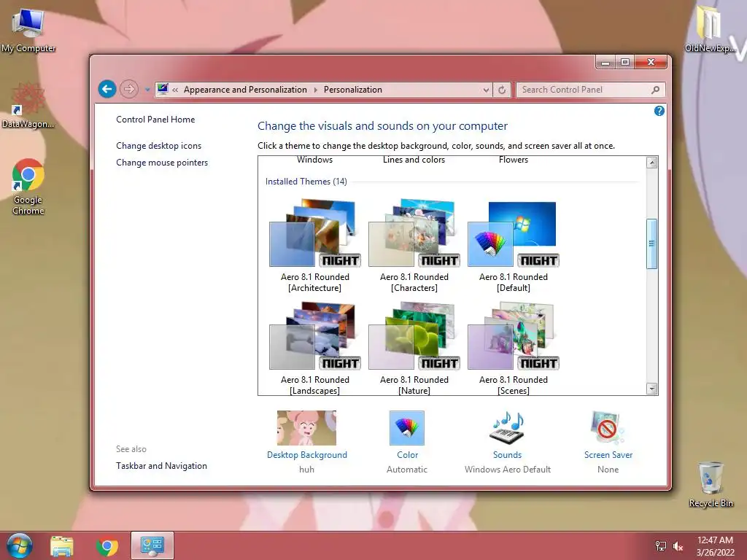747x560 pixels.
Task: Close the Personalization window
Action: [651, 63]
